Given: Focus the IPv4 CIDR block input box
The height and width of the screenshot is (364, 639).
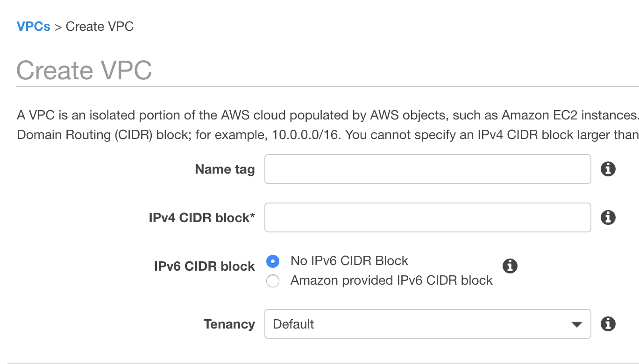Looking at the screenshot, I should point(427,217).
